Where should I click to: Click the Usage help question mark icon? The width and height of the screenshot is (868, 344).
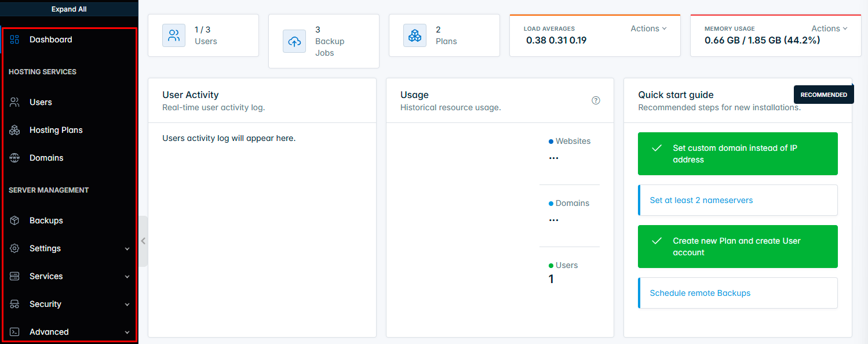(x=596, y=100)
